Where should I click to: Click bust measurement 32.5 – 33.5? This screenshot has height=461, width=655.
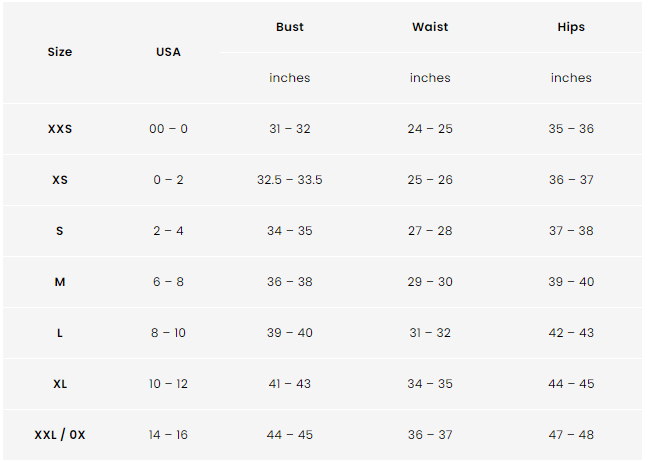click(290, 180)
